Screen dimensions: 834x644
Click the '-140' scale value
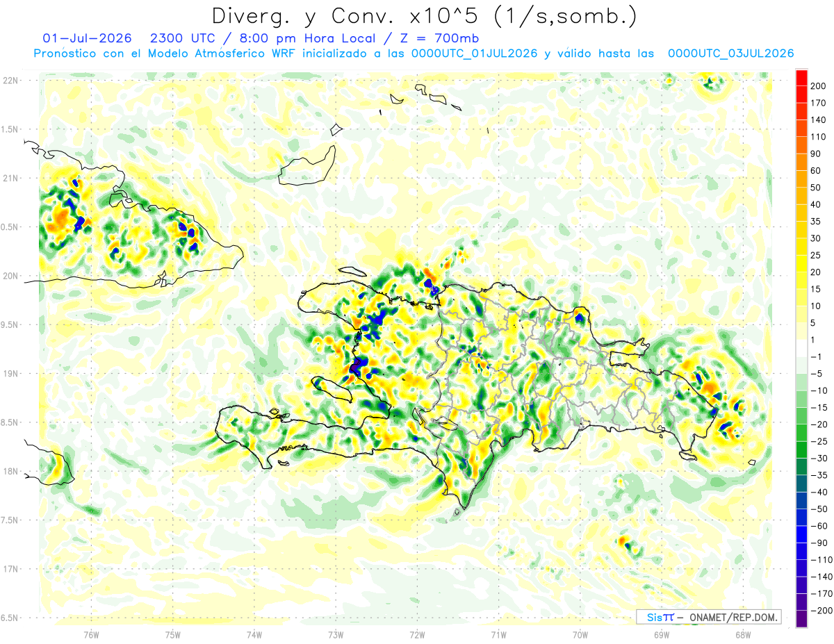[x=821, y=577]
